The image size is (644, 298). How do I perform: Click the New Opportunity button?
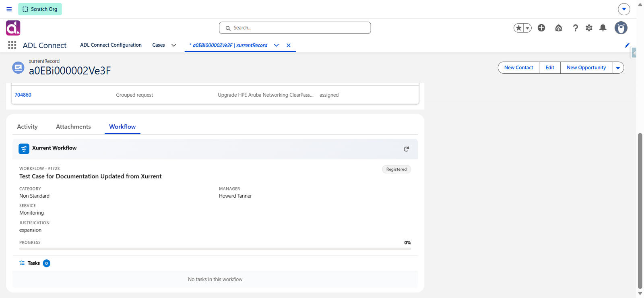coord(586,68)
